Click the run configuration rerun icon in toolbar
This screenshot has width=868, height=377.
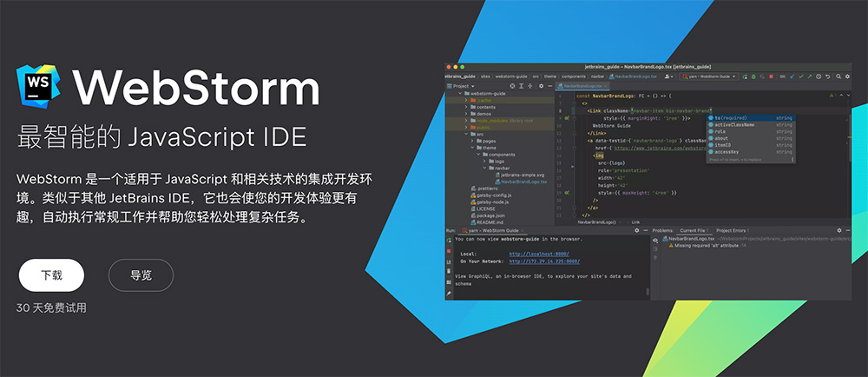[x=745, y=76]
